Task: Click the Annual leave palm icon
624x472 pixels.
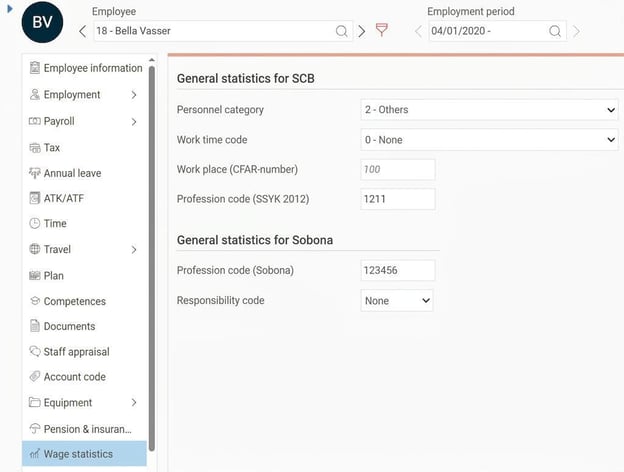Action: (35, 173)
